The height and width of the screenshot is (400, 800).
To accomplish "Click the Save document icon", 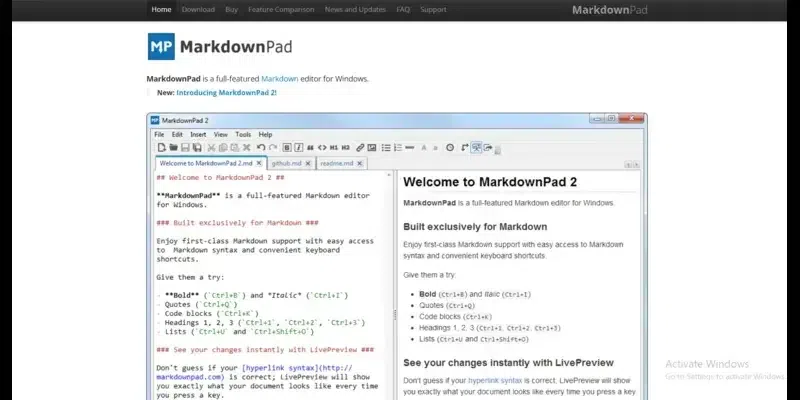I will tap(185, 147).
